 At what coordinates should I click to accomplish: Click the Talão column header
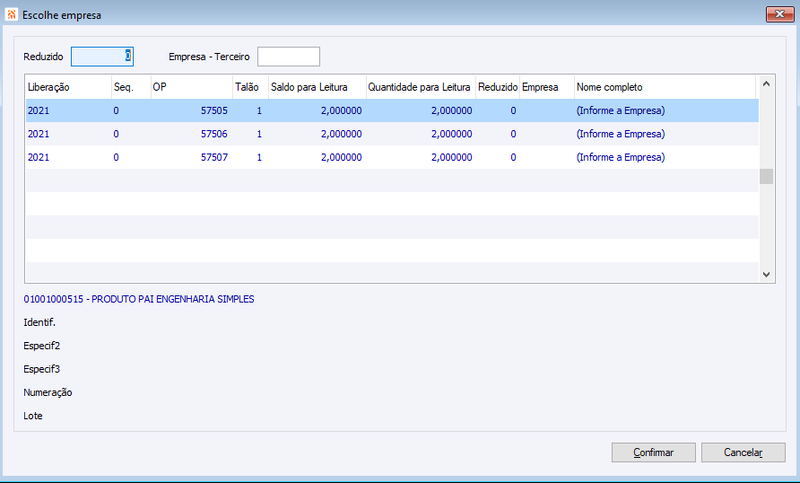pos(251,87)
